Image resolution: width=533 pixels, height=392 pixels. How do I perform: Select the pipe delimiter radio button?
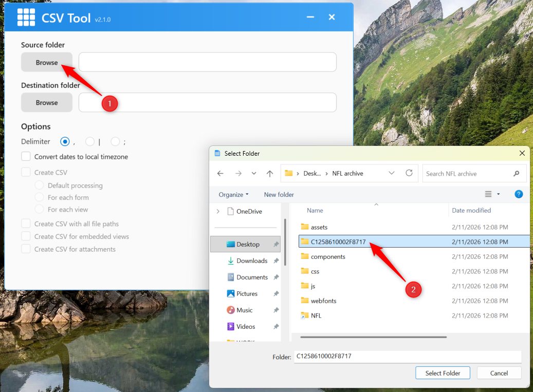[x=90, y=141]
